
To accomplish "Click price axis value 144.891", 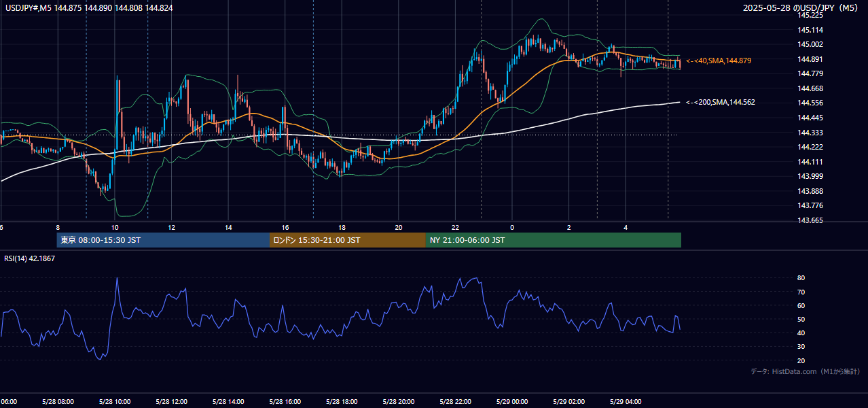I will click(810, 59).
